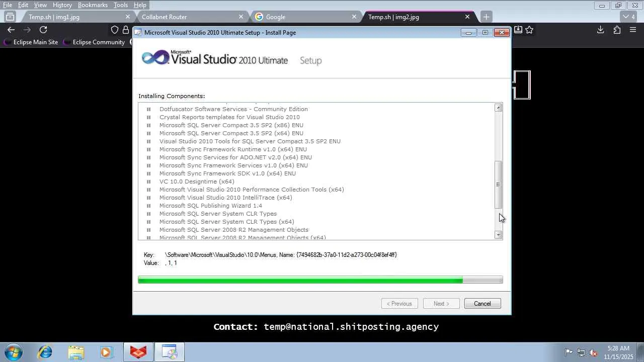Open the tracking protection shield icon
The height and width of the screenshot is (362, 644).
(x=115, y=30)
